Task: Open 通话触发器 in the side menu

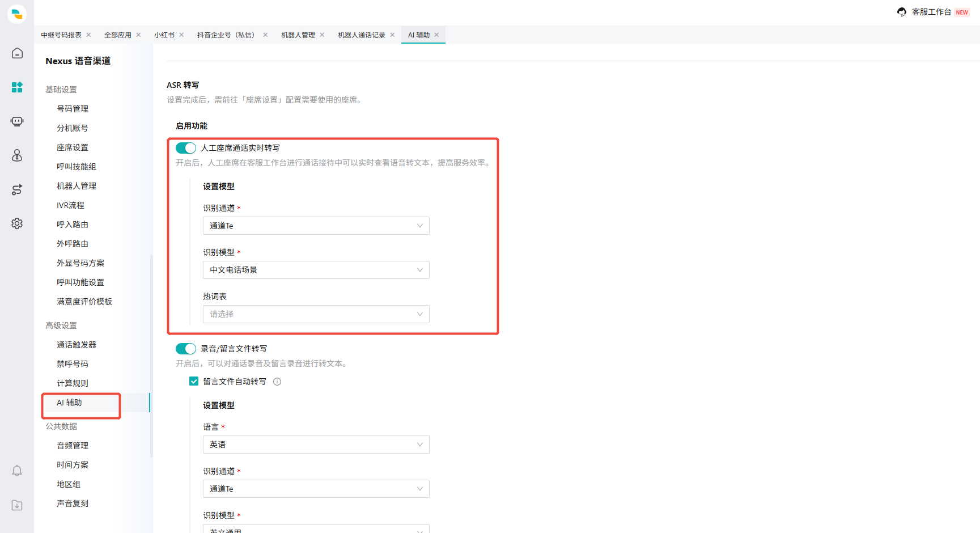Action: (77, 345)
